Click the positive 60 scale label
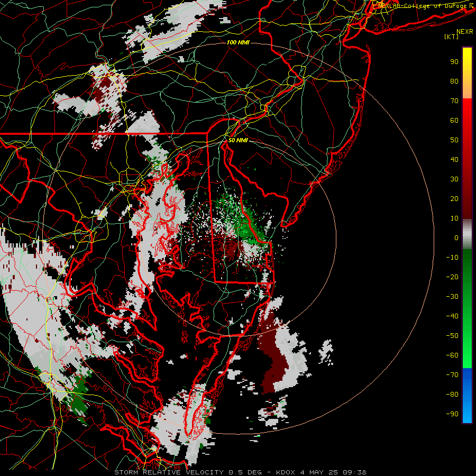The height and width of the screenshot is (476, 476). tap(454, 121)
